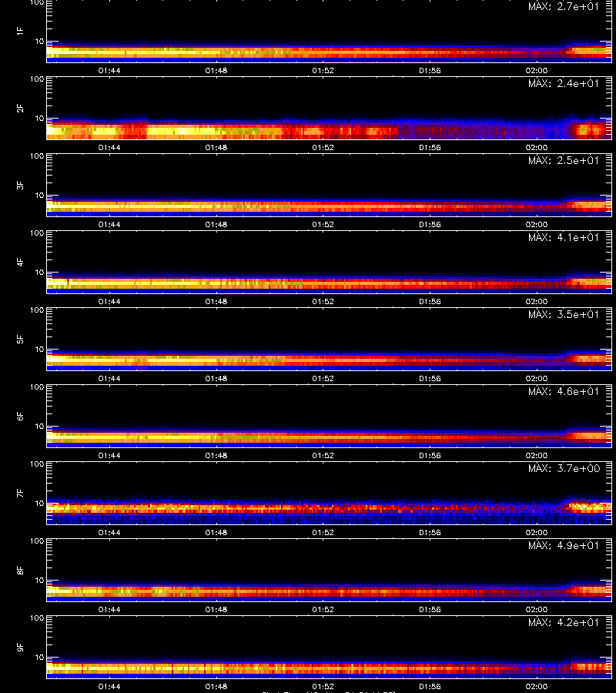Click 01:44 on the 9F time axis
Screen dimensions: 616x693
pos(109,687)
